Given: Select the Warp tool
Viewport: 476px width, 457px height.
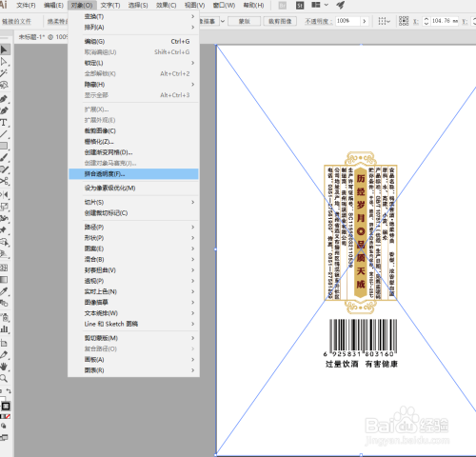Looking at the screenshot, I should 4,218.
